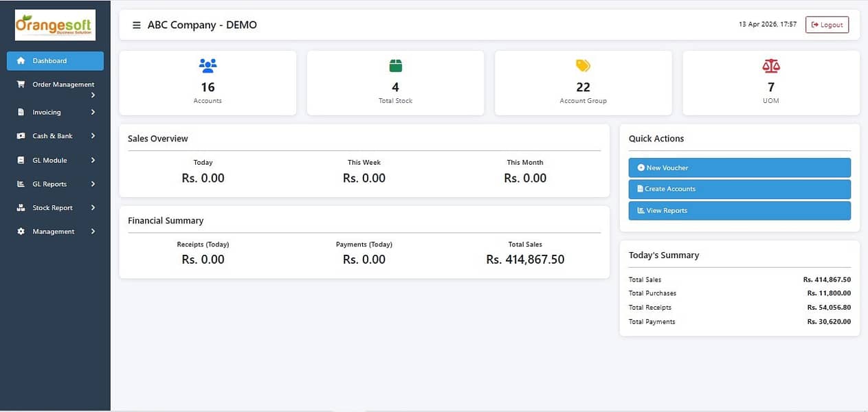Open the Invoicing menu
Image resolution: width=868 pixels, height=412 pixels.
(55, 112)
